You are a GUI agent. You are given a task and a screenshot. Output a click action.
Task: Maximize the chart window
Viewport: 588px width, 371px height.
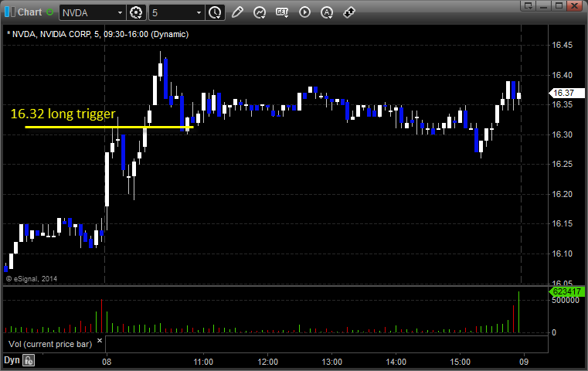559,5
